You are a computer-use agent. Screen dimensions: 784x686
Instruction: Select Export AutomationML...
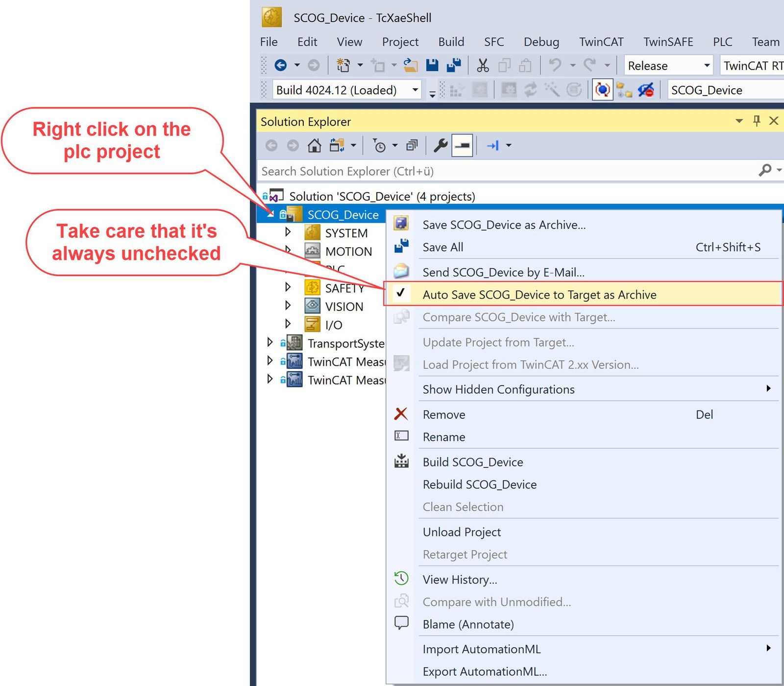(584, 671)
